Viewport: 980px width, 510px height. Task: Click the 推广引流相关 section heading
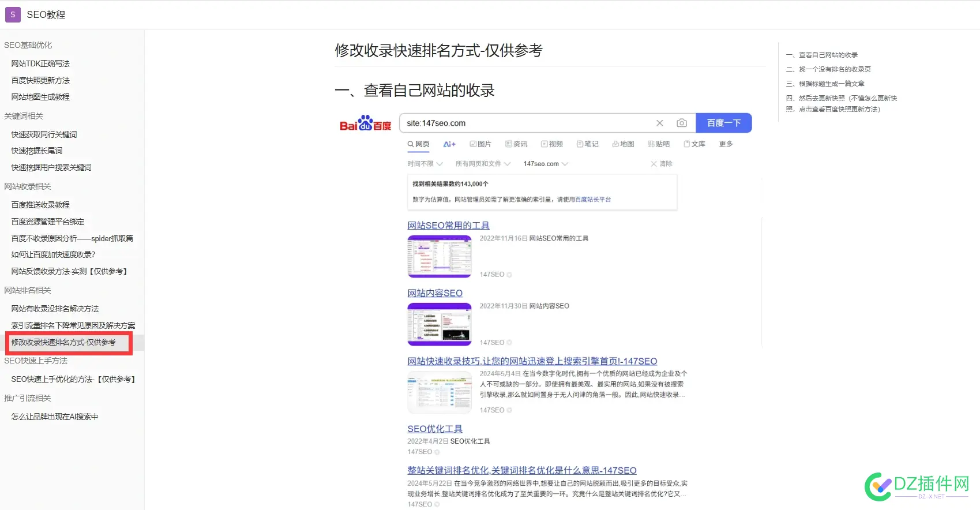coord(28,398)
